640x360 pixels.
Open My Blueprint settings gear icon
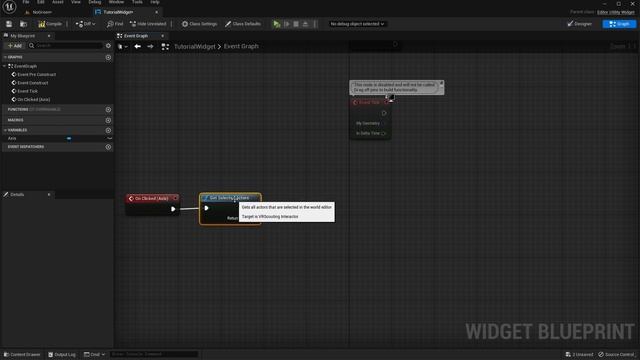108,46
